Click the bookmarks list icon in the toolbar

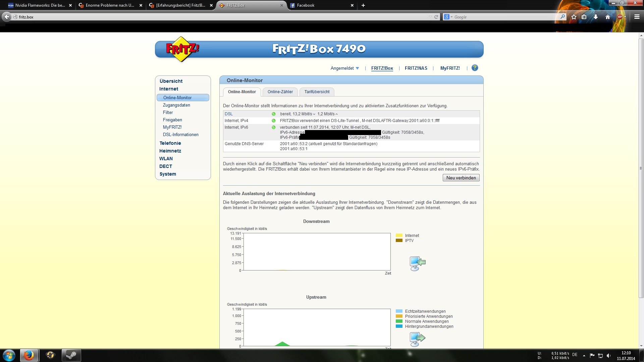[584, 17]
